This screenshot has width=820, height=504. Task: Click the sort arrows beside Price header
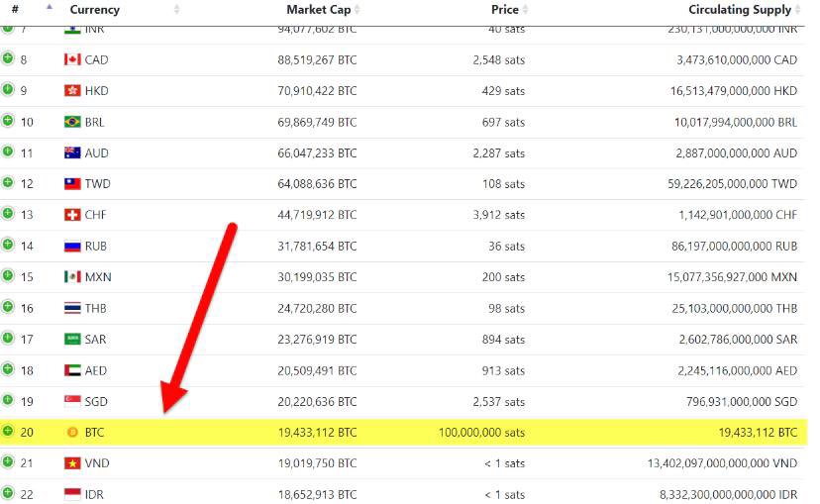tap(525, 10)
